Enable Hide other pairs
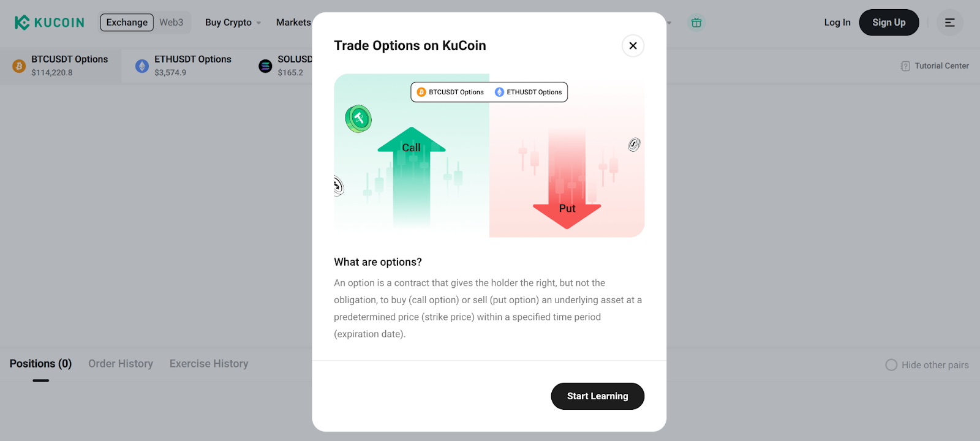This screenshot has height=441, width=980. 891,364
